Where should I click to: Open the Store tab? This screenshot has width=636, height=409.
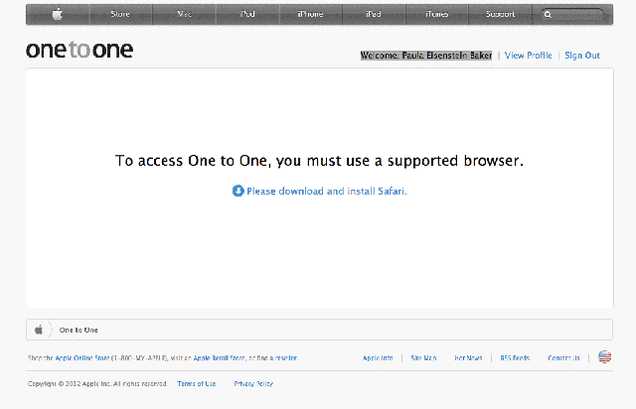[120, 14]
